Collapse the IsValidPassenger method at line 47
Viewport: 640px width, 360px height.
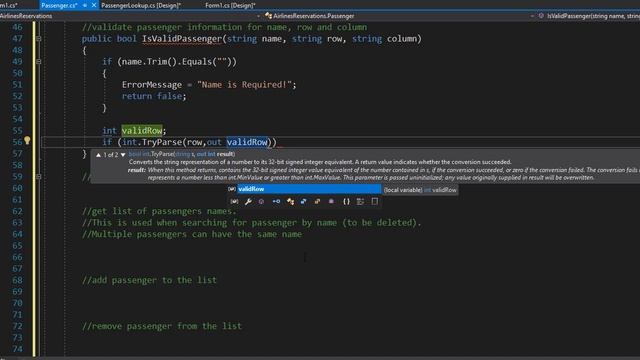[39, 39]
